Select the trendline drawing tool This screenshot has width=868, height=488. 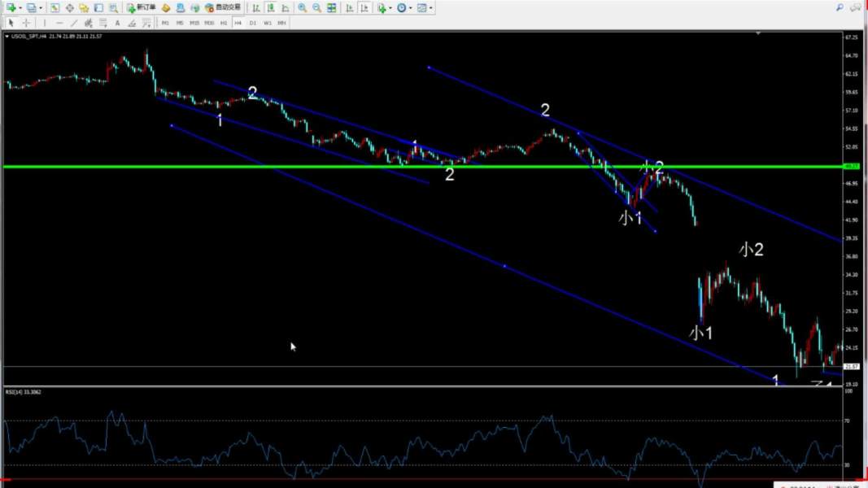pyautogui.click(x=74, y=23)
